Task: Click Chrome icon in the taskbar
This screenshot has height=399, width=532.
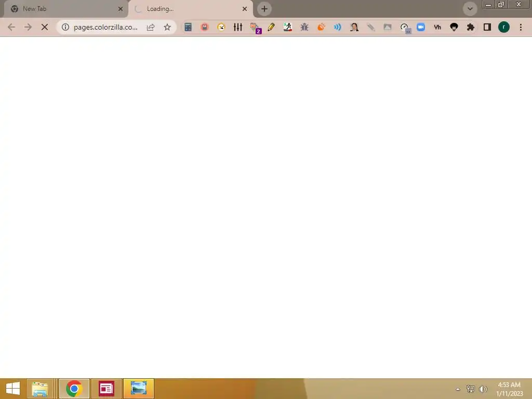Action: tap(74, 389)
